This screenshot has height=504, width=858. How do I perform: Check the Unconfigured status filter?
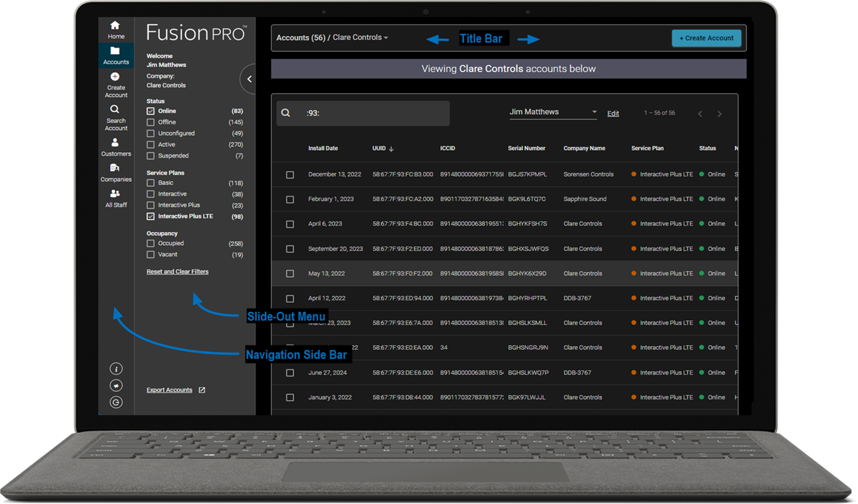(150, 133)
